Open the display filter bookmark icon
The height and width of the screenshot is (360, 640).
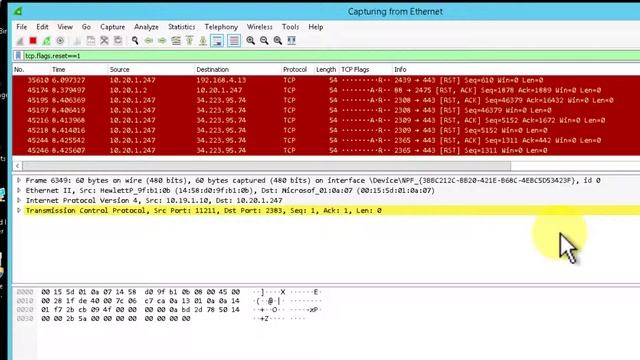18,56
